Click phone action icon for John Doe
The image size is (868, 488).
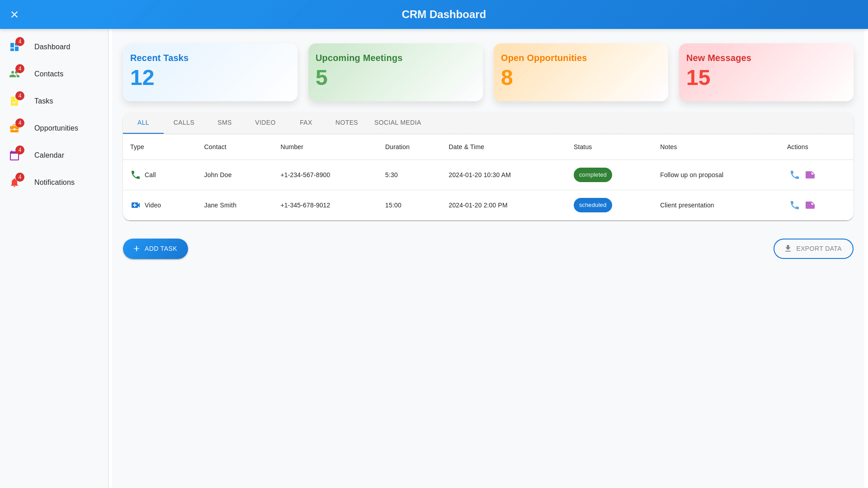[795, 175]
